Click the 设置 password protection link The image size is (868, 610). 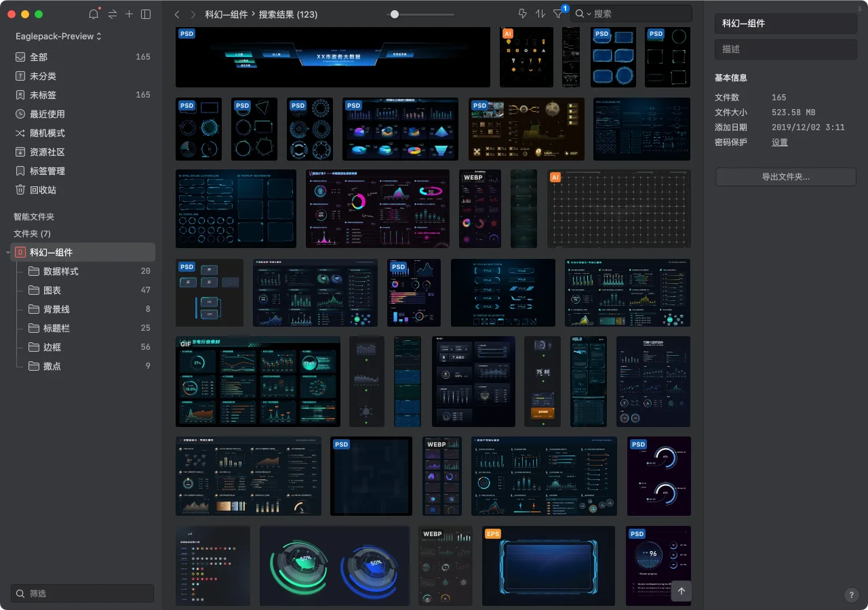point(779,142)
